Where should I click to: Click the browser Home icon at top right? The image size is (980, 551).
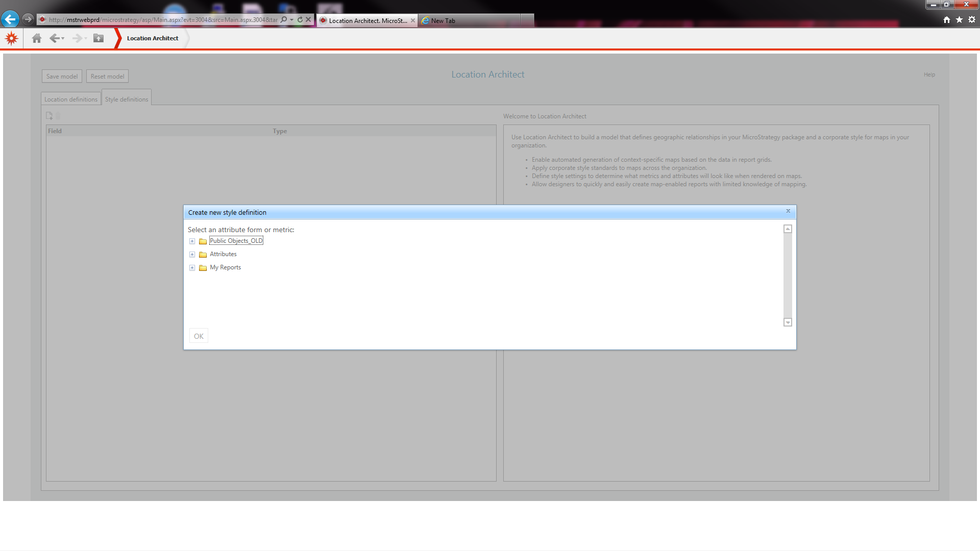click(x=947, y=20)
